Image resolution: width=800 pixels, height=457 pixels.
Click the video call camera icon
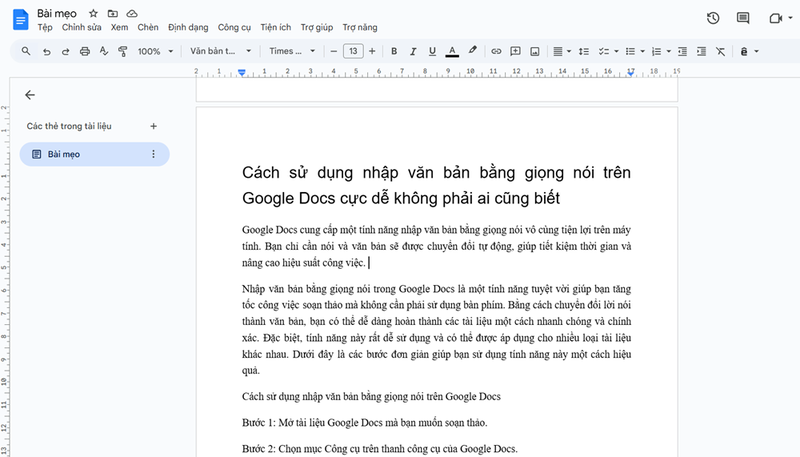[776, 18]
